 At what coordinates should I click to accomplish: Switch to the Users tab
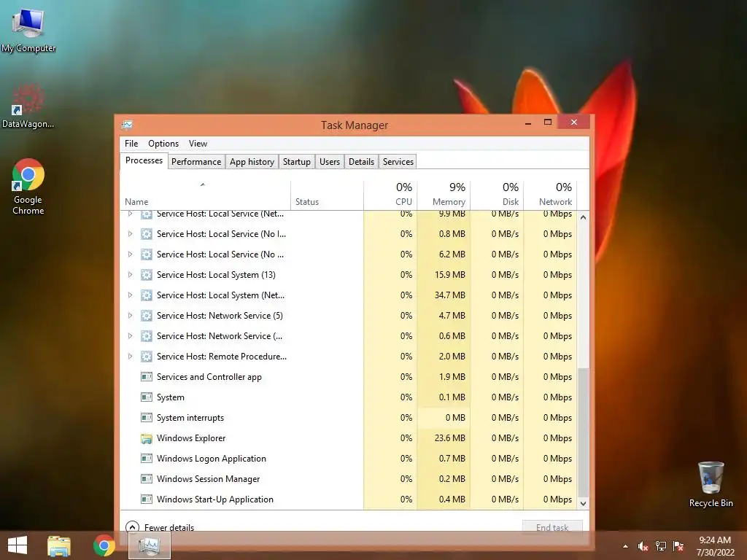pyautogui.click(x=330, y=161)
